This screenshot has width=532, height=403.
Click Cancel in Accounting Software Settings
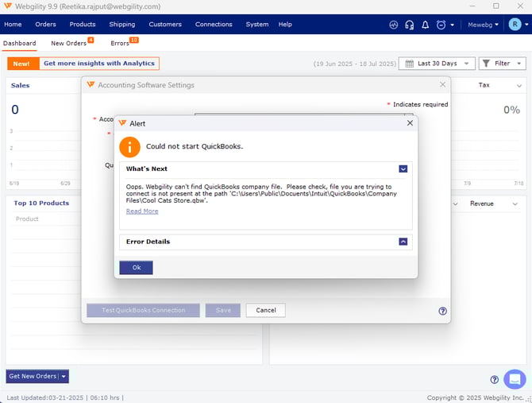tap(265, 310)
